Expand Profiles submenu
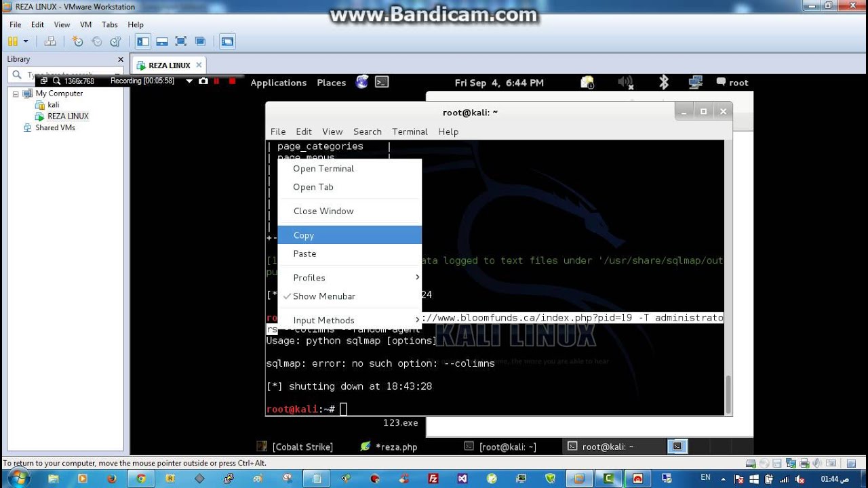The height and width of the screenshot is (488, 868). pos(350,278)
